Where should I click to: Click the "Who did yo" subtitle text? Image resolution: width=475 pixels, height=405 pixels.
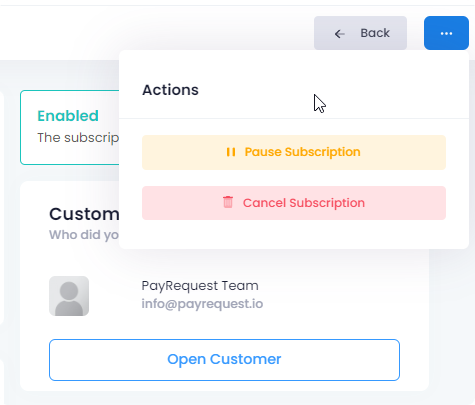[x=84, y=235]
